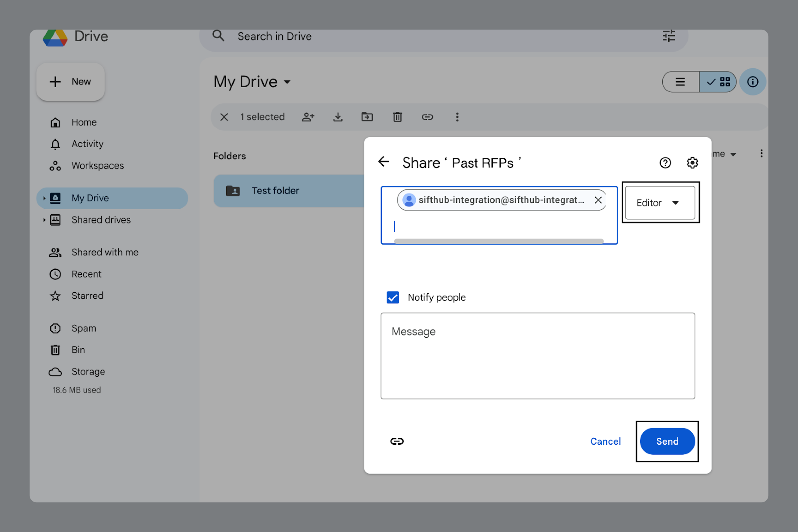Open search options filter icon
The width and height of the screenshot is (798, 532).
(x=668, y=36)
